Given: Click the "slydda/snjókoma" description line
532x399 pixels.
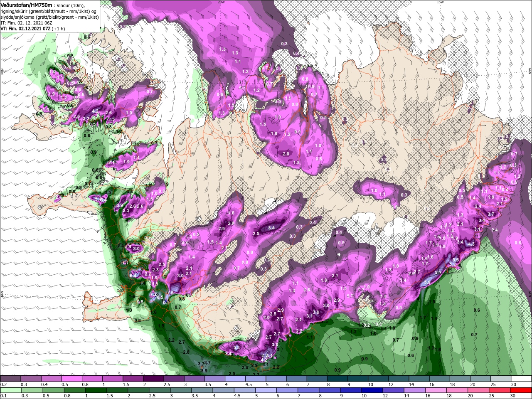Looking at the screenshot, I should [50, 17].
